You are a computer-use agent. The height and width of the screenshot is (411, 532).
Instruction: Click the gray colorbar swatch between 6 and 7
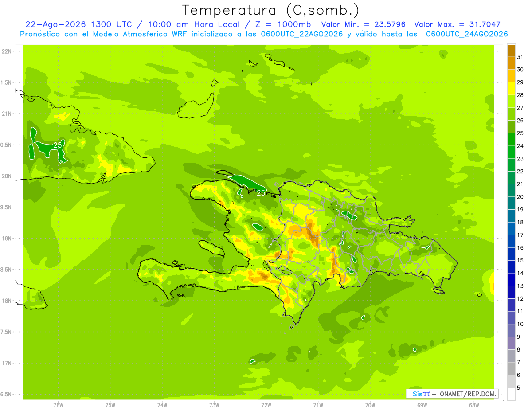tap(511, 368)
